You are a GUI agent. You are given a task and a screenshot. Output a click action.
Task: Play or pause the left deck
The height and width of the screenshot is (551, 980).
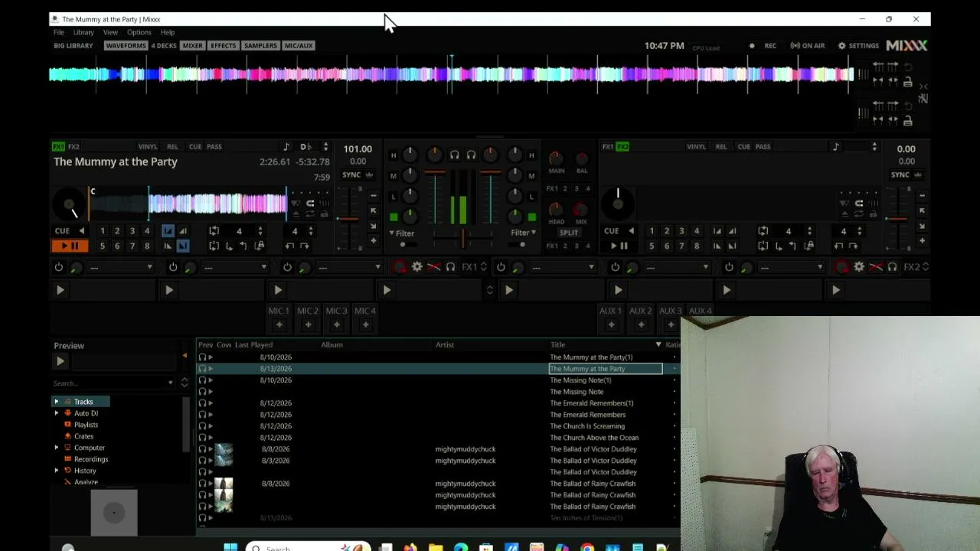[70, 246]
